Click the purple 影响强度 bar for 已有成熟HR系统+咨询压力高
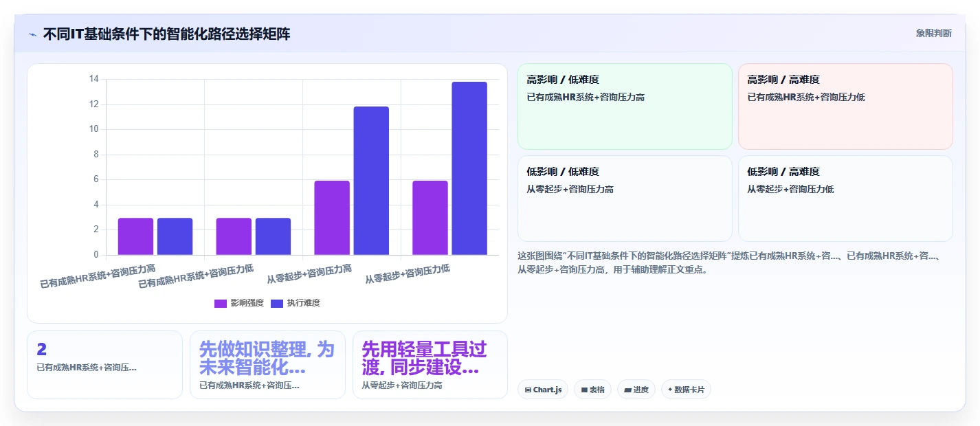 pyautogui.click(x=135, y=236)
